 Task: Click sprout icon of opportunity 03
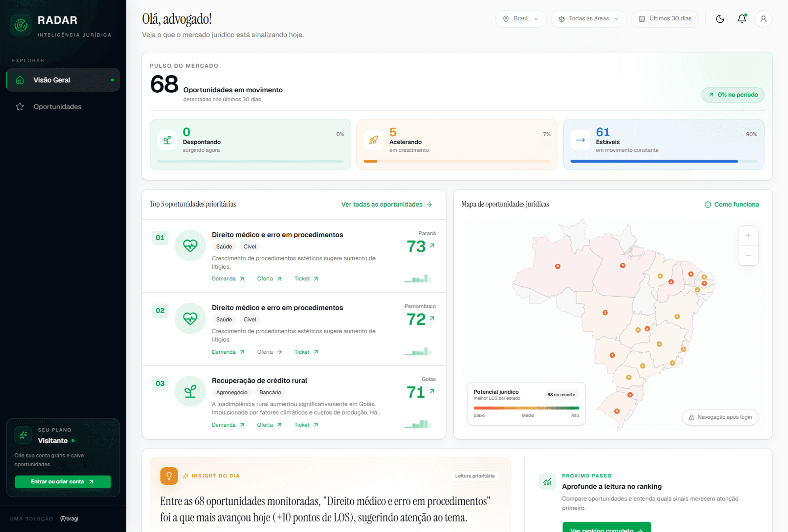(190, 391)
